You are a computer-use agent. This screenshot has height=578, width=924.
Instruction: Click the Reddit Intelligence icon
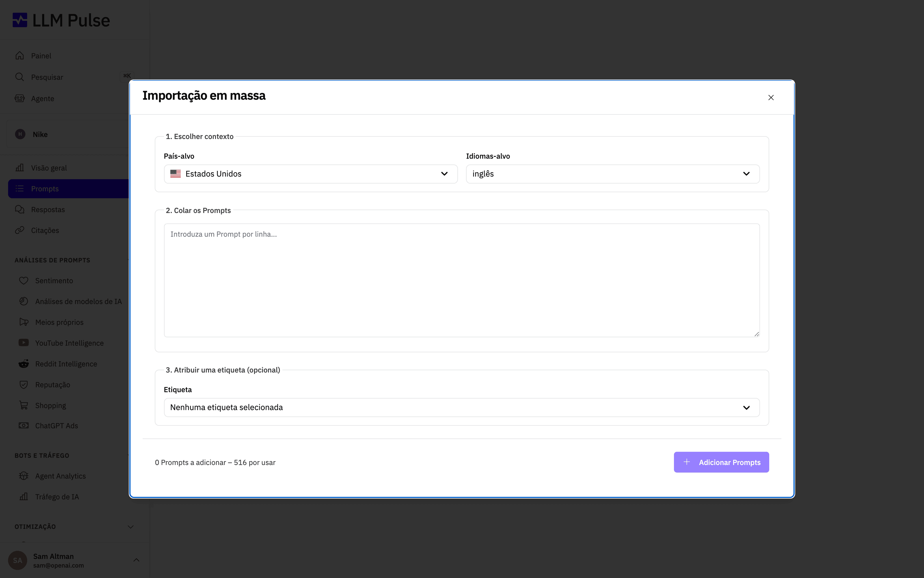pos(24,364)
